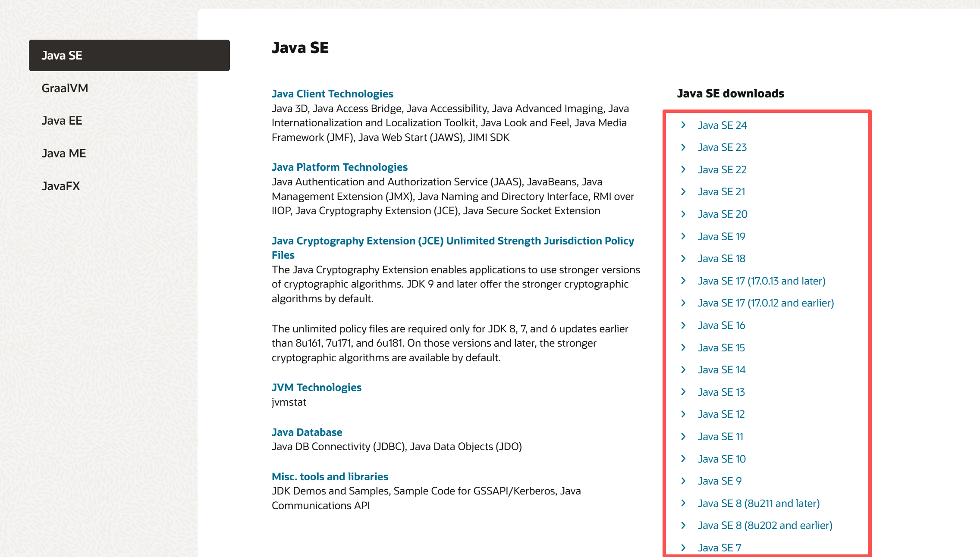980x557 pixels.
Task: Click the chevron arrow next to Java SE 16
Action: (683, 325)
